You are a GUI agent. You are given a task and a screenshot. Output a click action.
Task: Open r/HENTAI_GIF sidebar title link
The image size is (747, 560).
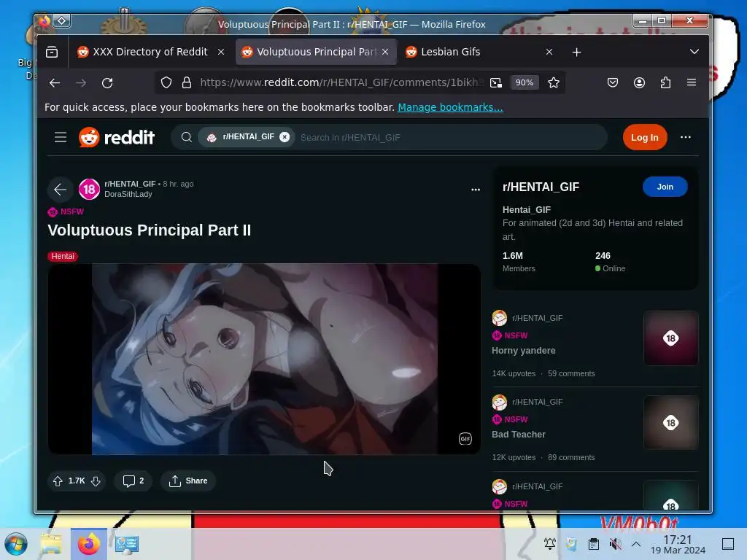[541, 187]
